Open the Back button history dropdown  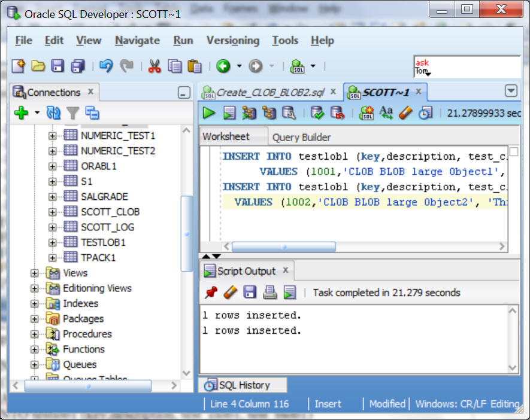click(239, 66)
